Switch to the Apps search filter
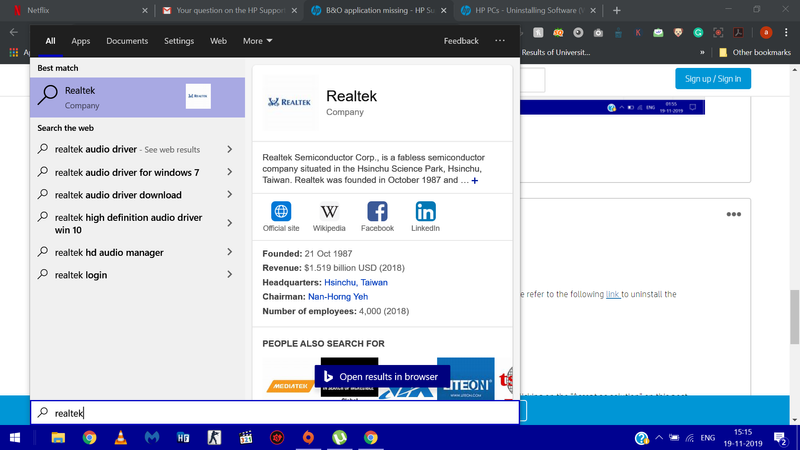Screen dimensions: 800x450 tap(81, 41)
